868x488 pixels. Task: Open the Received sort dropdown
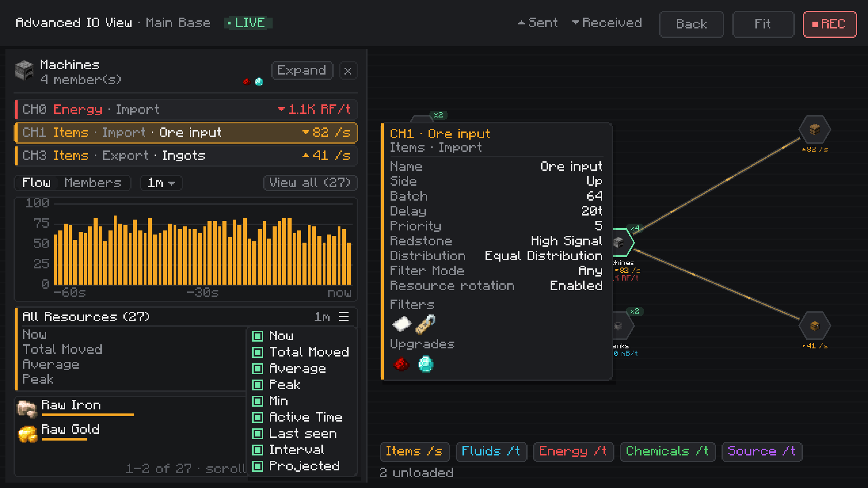(607, 23)
